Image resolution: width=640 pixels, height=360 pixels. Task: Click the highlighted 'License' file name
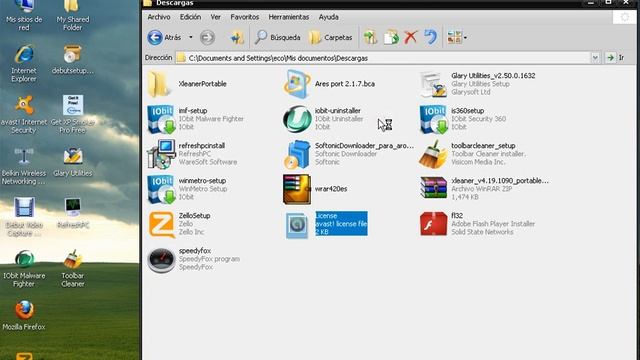click(x=326, y=216)
